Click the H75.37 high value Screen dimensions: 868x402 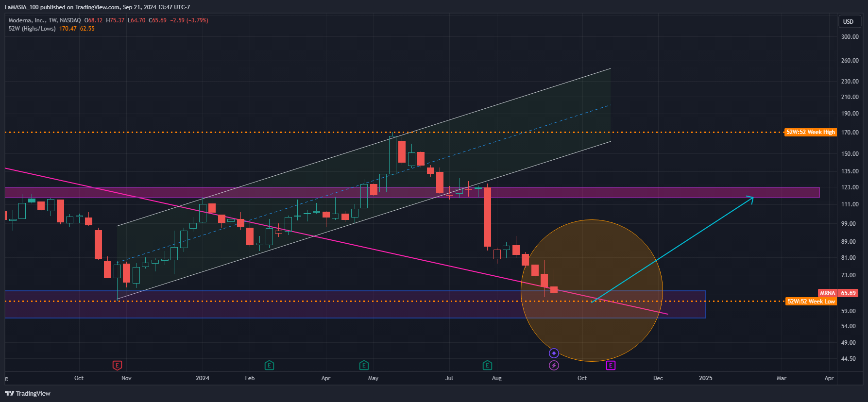(115, 20)
